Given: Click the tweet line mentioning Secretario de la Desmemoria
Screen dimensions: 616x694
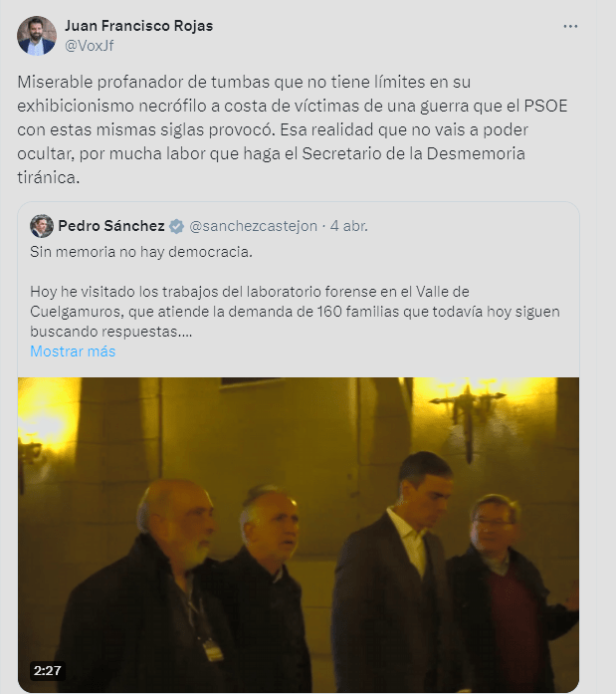Looking at the screenshot, I should 271,153.
